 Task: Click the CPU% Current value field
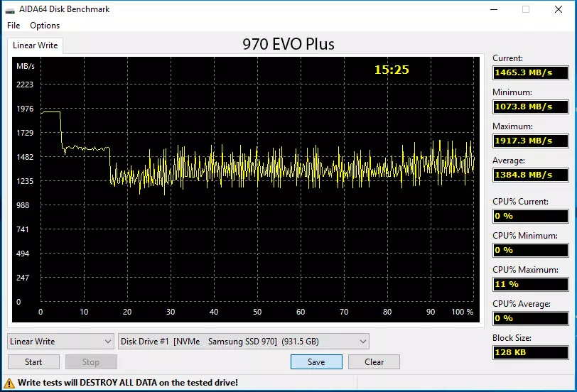[531, 216]
